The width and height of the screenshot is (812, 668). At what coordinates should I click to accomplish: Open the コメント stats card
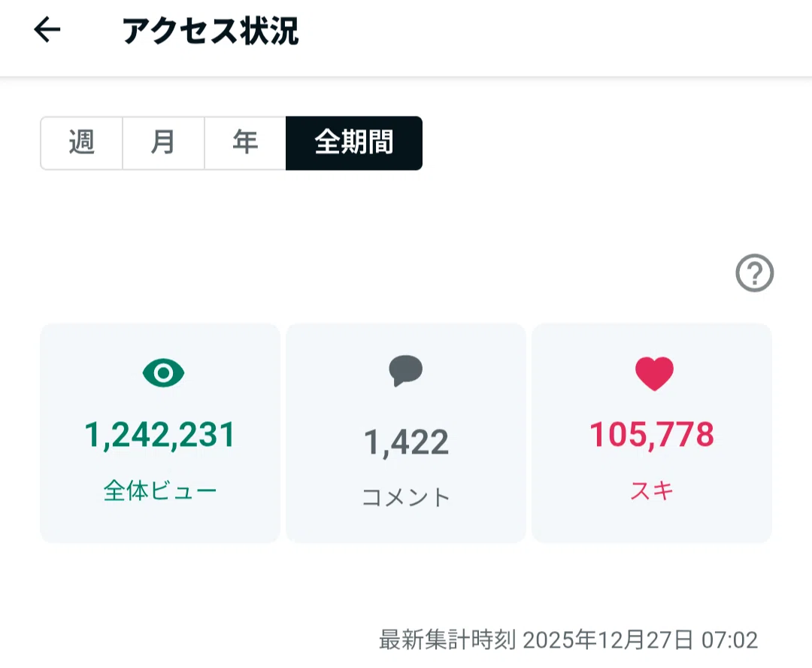click(x=405, y=433)
